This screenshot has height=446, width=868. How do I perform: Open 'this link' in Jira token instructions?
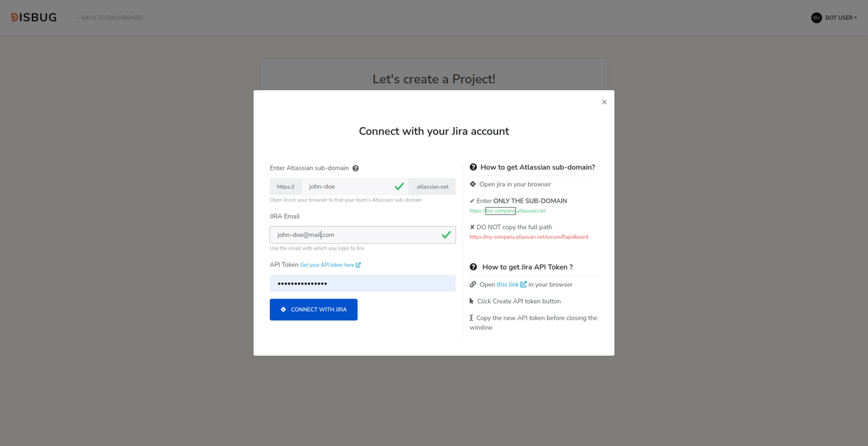pos(508,285)
